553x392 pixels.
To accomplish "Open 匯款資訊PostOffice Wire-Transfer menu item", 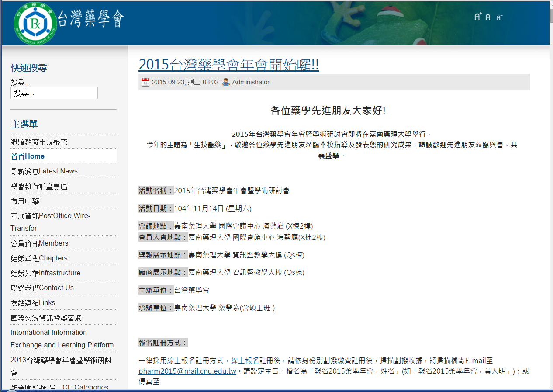I will (x=51, y=222).
